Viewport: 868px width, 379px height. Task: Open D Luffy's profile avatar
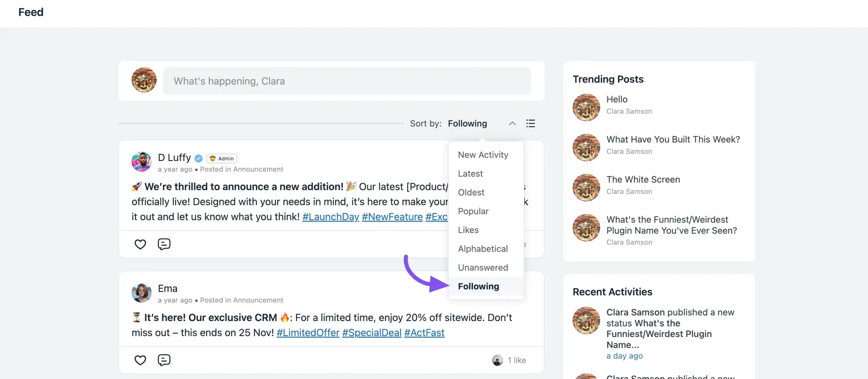click(141, 162)
